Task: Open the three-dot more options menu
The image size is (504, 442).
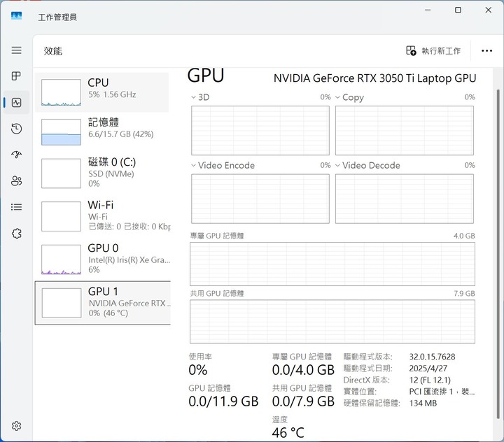Action: (x=486, y=51)
